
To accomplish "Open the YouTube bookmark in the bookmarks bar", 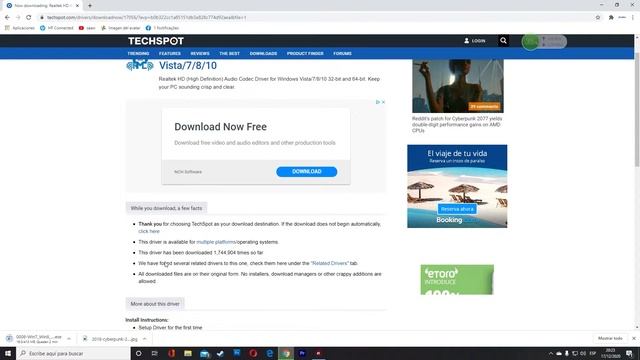I will coord(87,28).
